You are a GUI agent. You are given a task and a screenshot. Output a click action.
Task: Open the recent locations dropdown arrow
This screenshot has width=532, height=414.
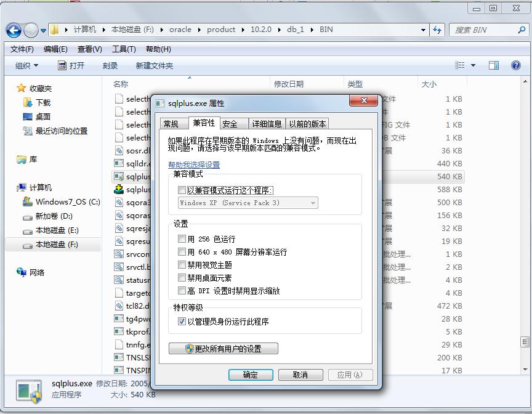point(43,31)
